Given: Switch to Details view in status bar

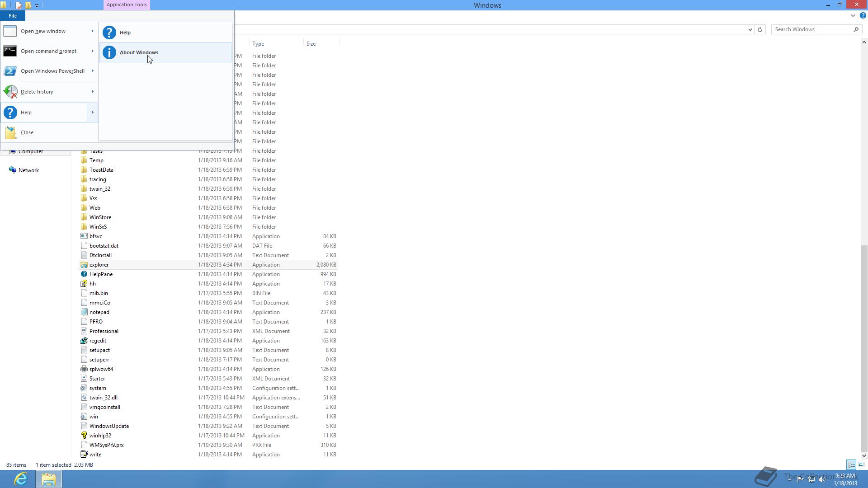Looking at the screenshot, I should pos(851,465).
